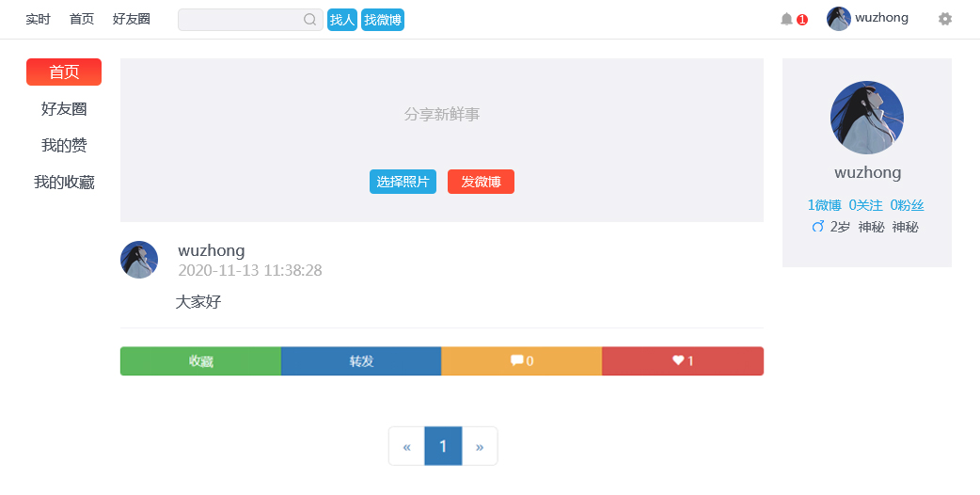Click the 分享新鲜事 post text area
Screen dimensions: 980x495
pyautogui.click(x=441, y=114)
